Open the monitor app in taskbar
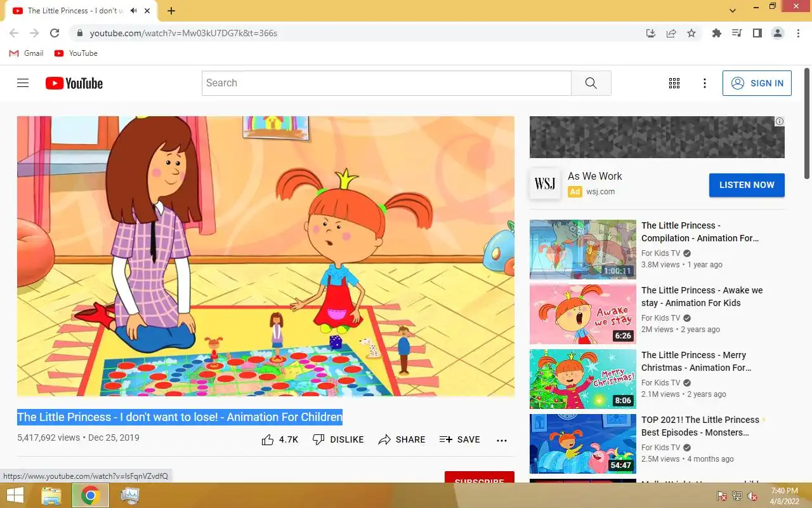This screenshot has width=812, height=508. [129, 495]
